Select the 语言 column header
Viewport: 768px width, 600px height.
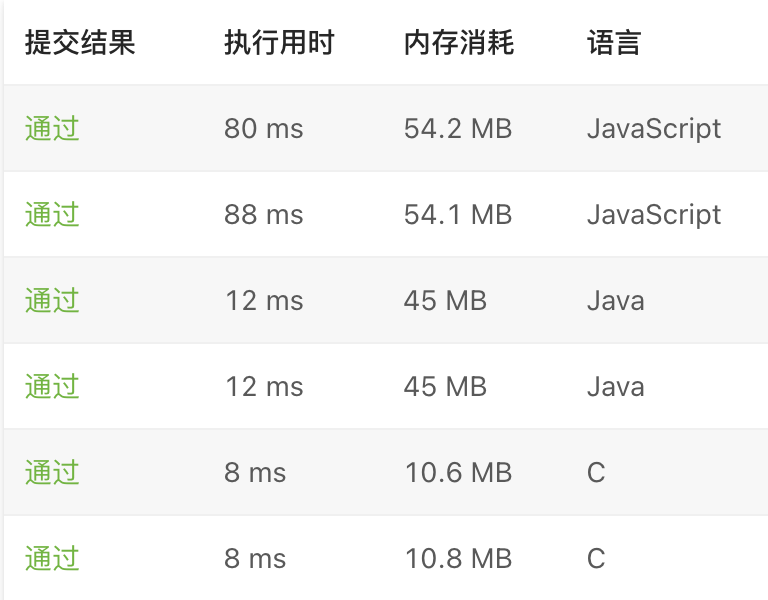click(614, 43)
